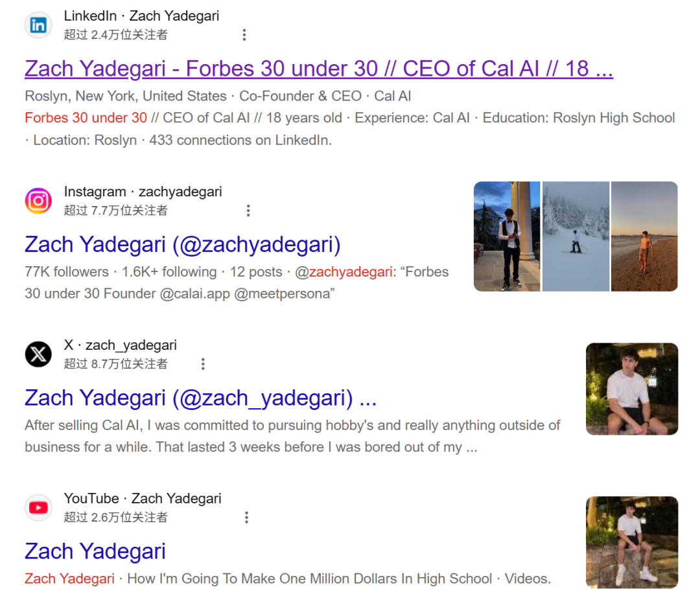This screenshot has width=700, height=596.
Task: Open the LinkedIn result's three-dot menu
Action: point(244,35)
